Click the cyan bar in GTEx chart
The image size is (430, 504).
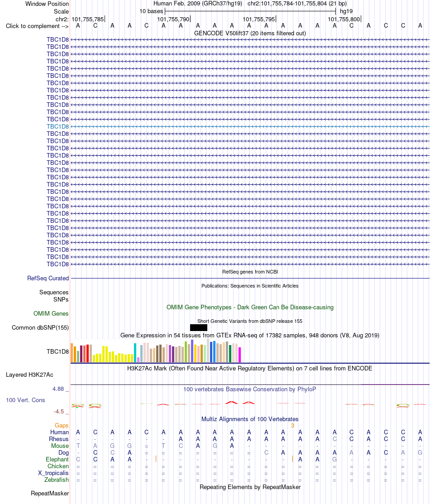[135, 353]
